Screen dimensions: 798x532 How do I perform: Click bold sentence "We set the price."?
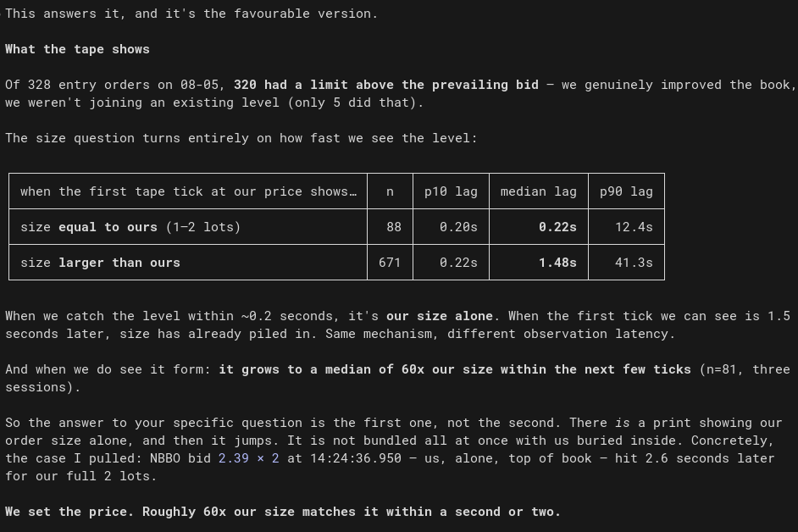tap(69, 512)
